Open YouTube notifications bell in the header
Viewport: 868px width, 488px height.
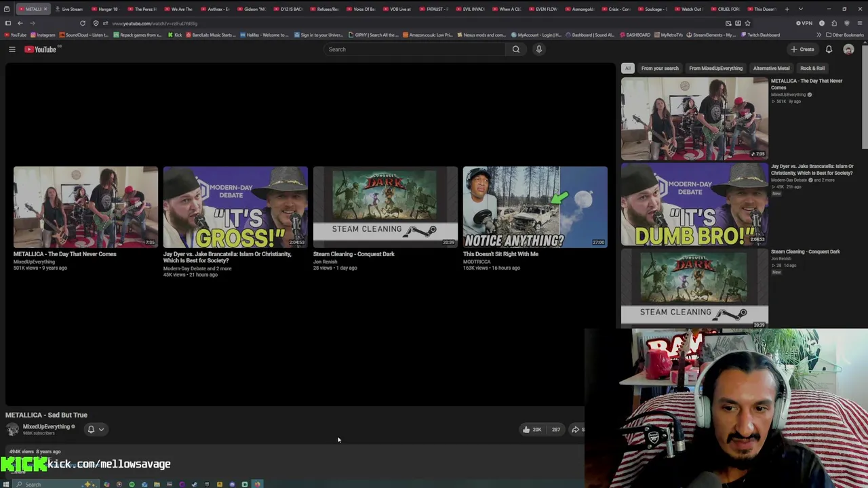tap(829, 49)
